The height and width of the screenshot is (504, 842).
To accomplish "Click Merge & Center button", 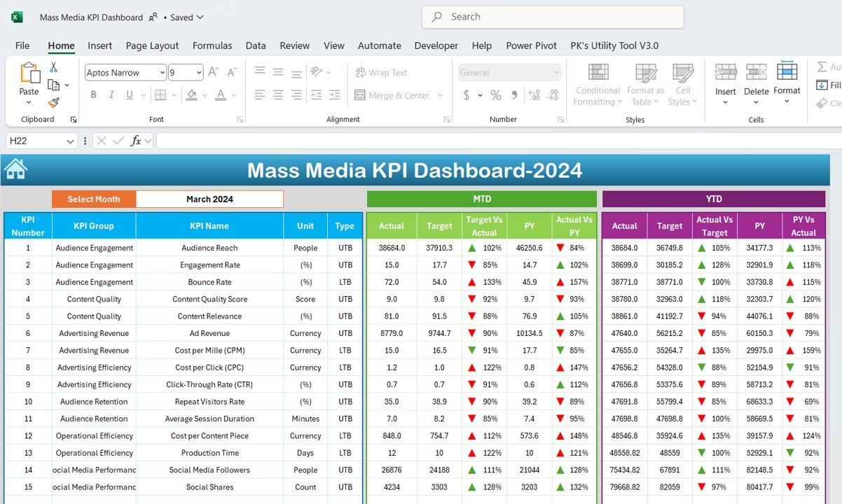I will (x=392, y=95).
